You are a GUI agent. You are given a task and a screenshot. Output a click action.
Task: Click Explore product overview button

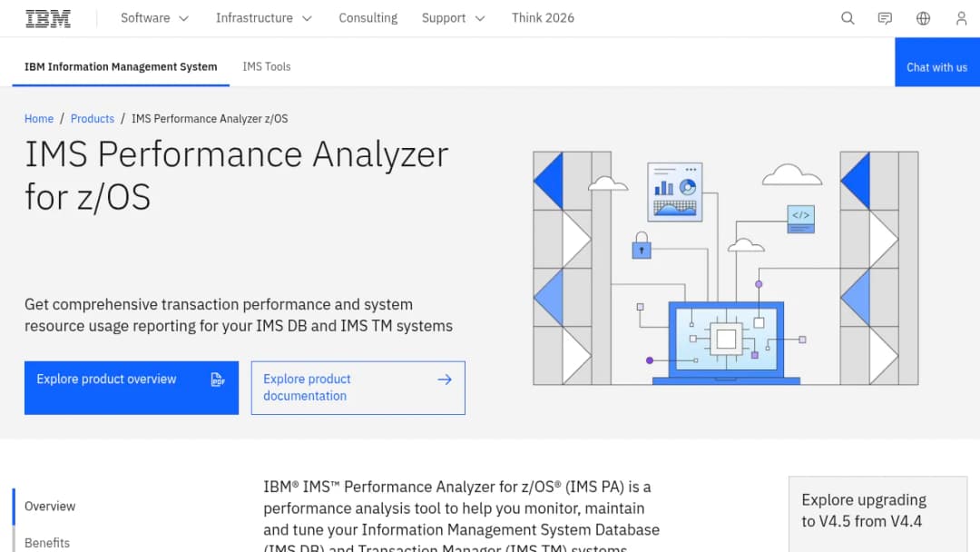point(132,388)
